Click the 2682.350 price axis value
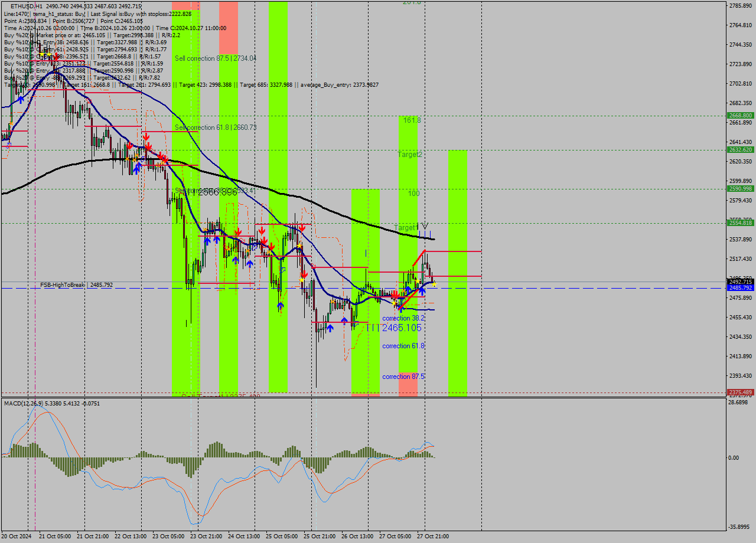 (x=741, y=103)
